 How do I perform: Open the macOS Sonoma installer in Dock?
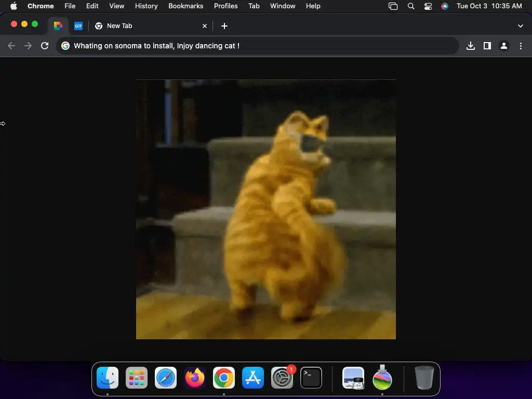tap(382, 377)
